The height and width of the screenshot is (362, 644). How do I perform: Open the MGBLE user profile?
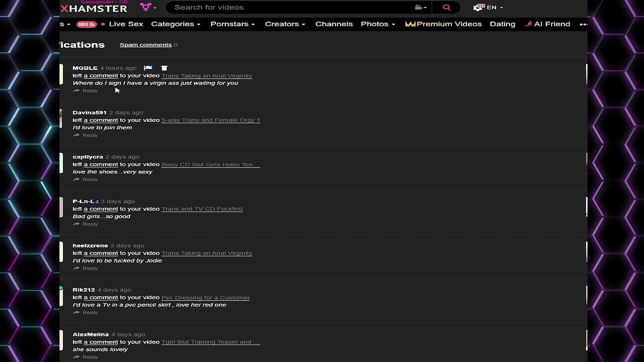coord(85,68)
